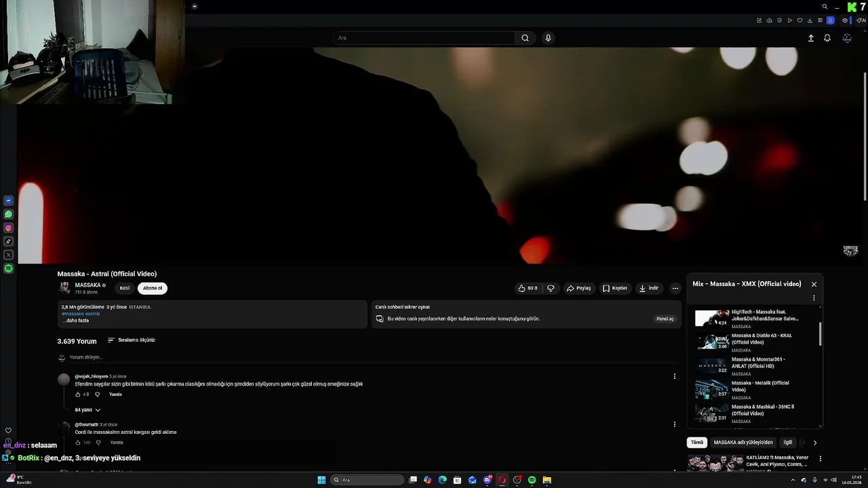This screenshot has height=488, width=868.
Task: Open the MASSAKA channel name link
Action: coord(87,285)
